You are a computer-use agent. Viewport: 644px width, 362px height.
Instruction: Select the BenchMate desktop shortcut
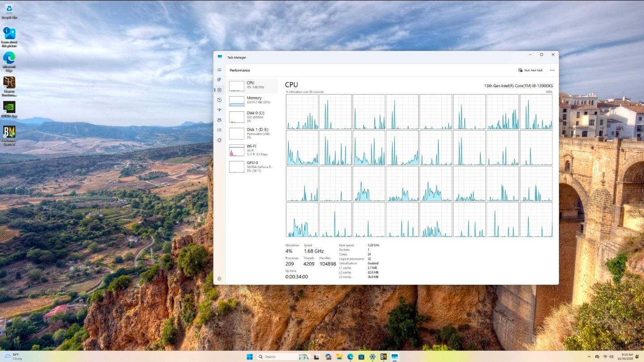click(9, 136)
